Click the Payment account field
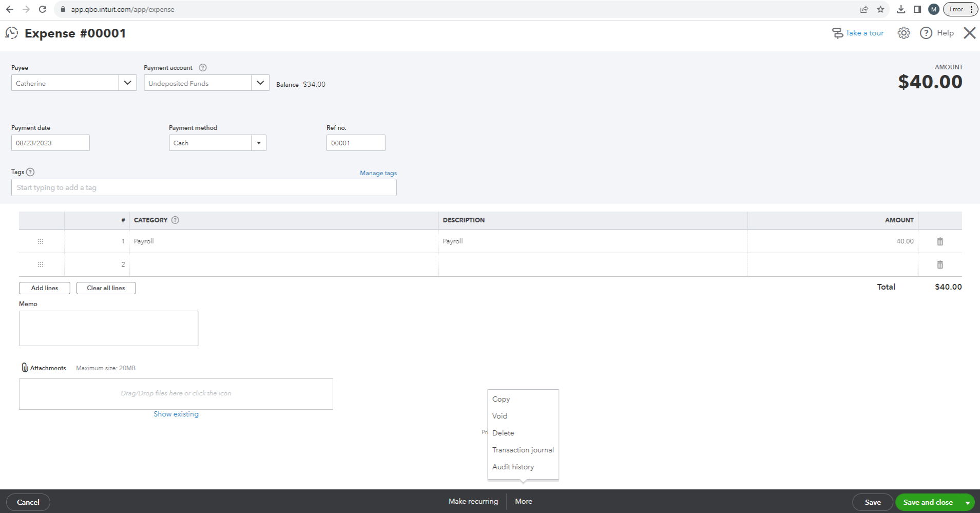 [198, 83]
